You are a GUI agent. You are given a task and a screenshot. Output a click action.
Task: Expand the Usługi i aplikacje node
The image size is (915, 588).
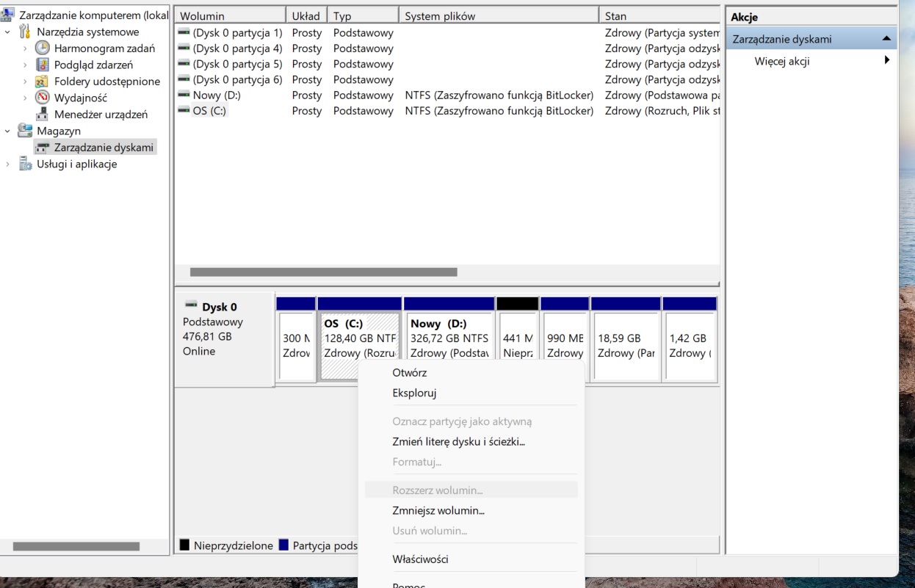click(7, 164)
